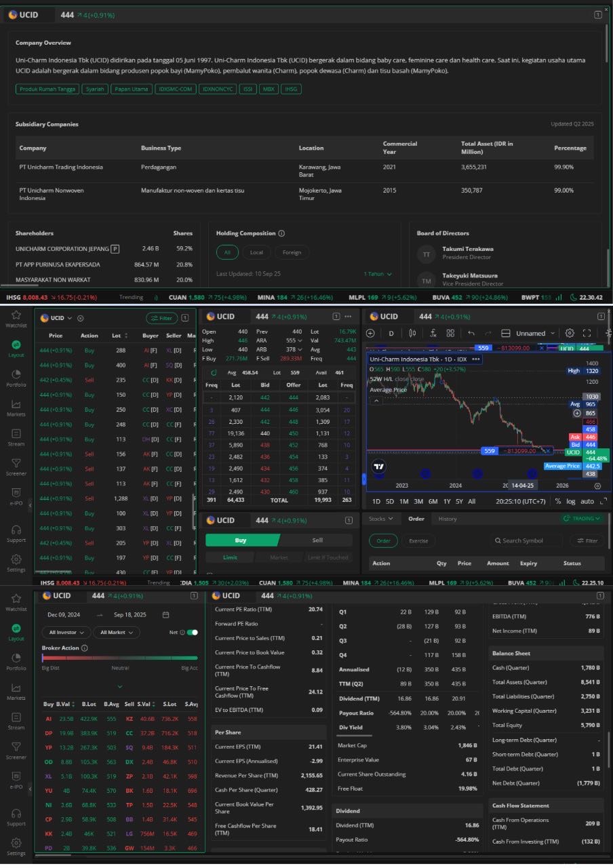Click the P badge next to UNICHARM CORPORATION JEPANG
This screenshot has width=613, height=868.
coord(115,249)
